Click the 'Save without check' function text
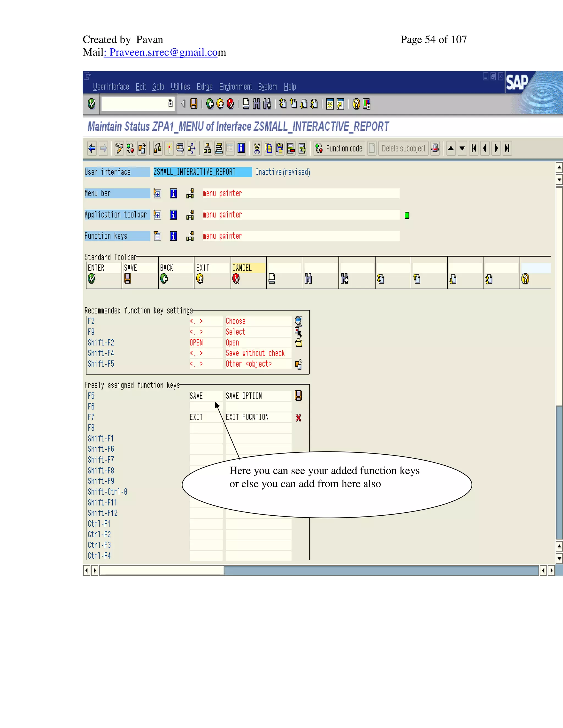Image resolution: width=563 pixels, height=728 pixels. (x=255, y=353)
